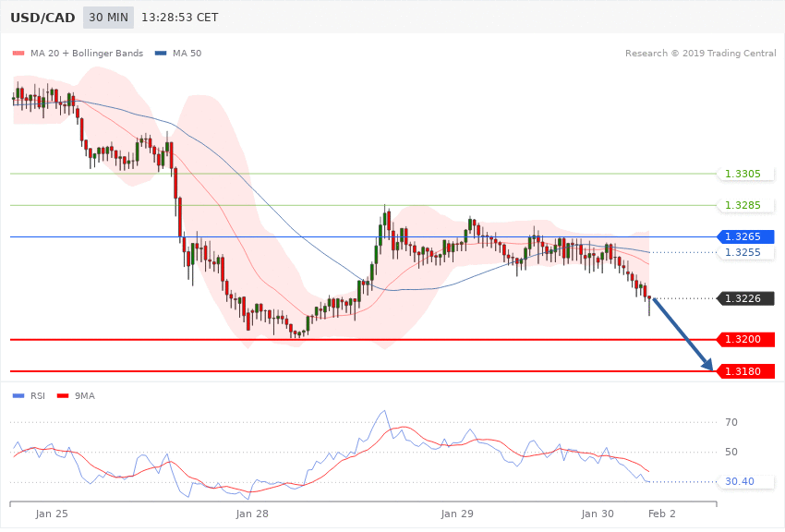This screenshot has width=785, height=532.
Task: Click the blue MA 50 legend swatch
Action: (161, 53)
